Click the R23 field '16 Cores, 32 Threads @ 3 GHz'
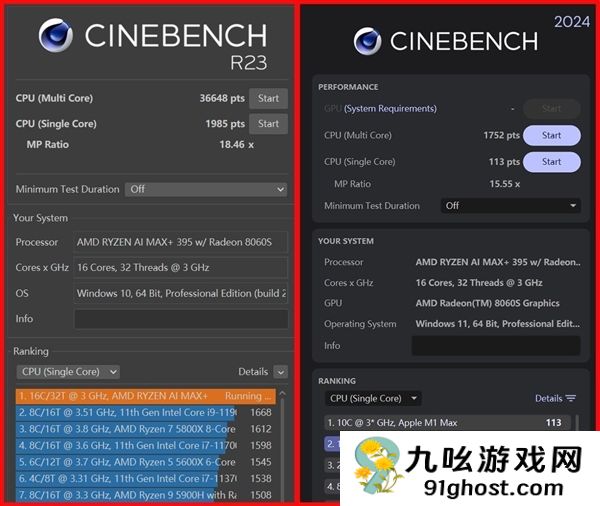 pyautogui.click(x=180, y=267)
